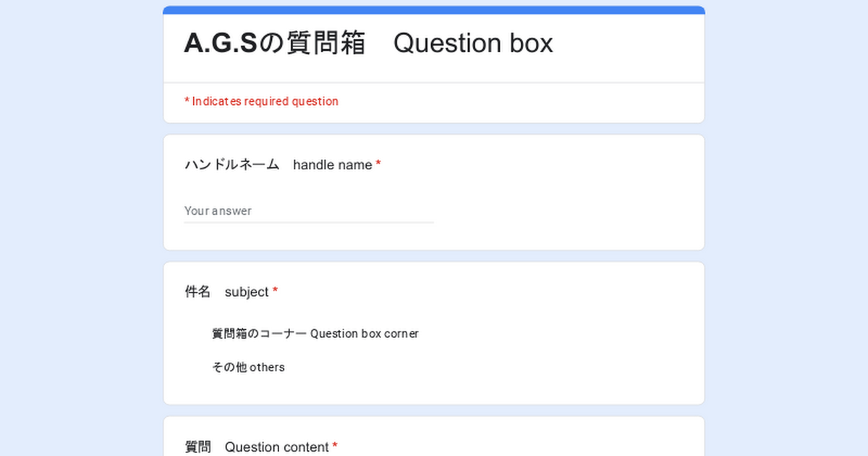Click the blue bar atop form header

pyautogui.click(x=434, y=10)
